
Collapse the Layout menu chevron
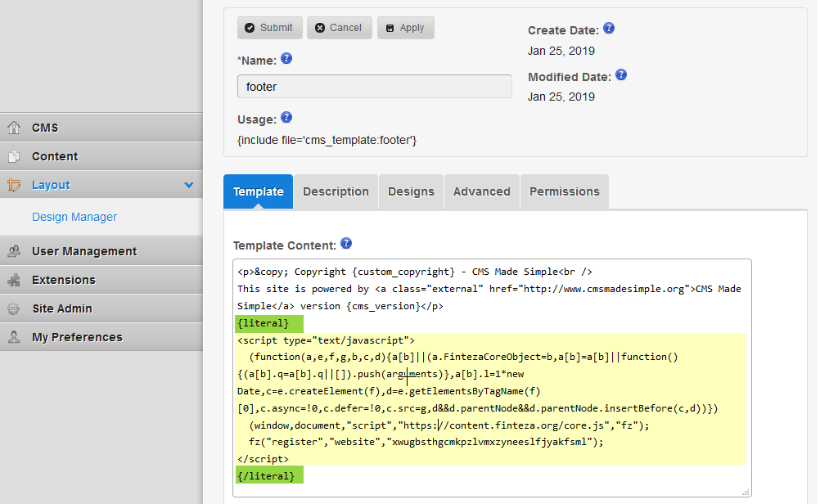click(x=189, y=186)
